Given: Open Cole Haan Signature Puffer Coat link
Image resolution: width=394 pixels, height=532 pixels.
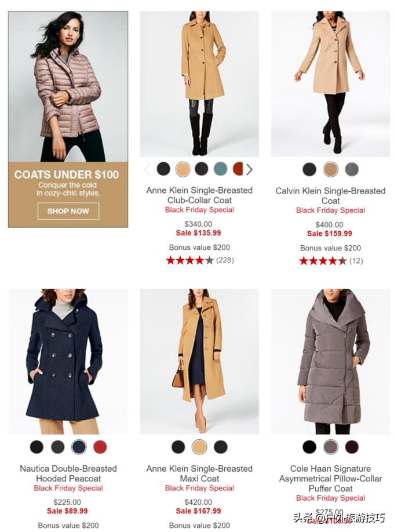Looking at the screenshot, I should click(330, 478).
